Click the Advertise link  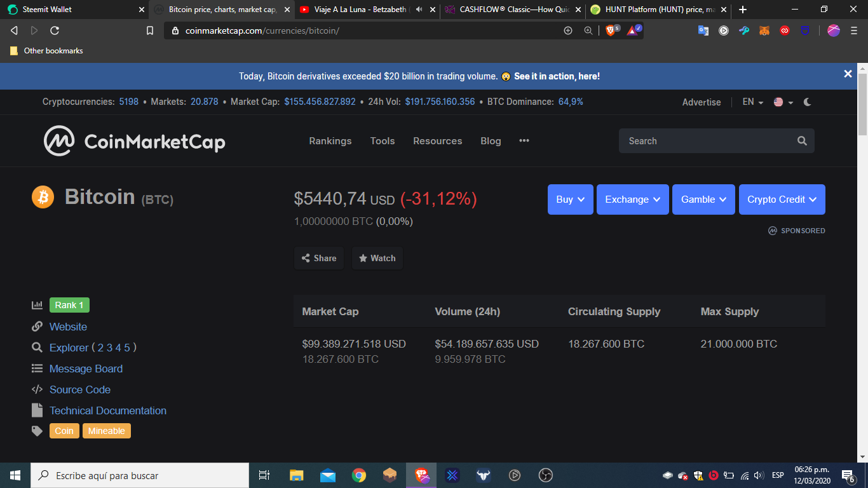coord(702,102)
